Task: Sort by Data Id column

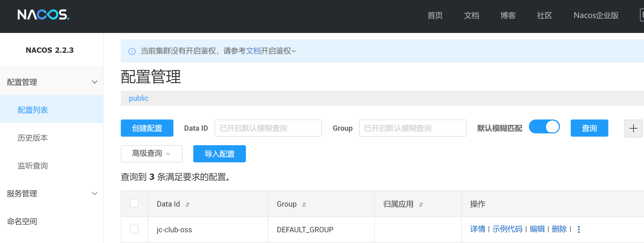Action: pyautogui.click(x=188, y=204)
